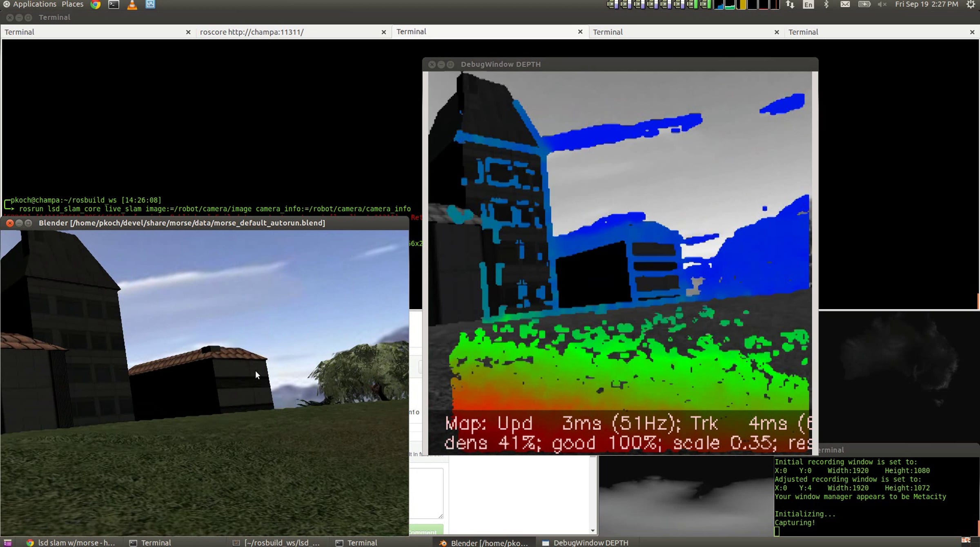
Task: Show DebugWindow DEPTH from taskbar
Action: 585,543
